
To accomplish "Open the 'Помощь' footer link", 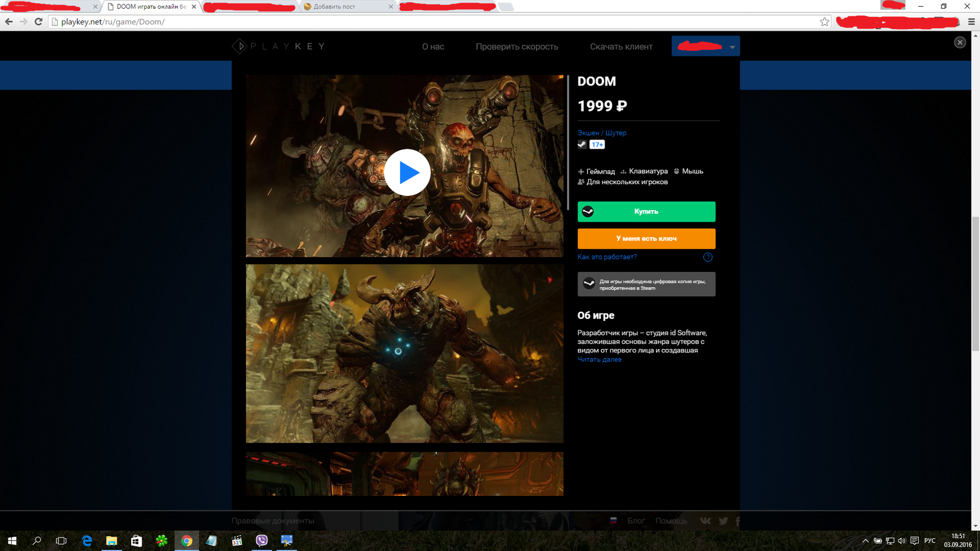I will pyautogui.click(x=671, y=521).
